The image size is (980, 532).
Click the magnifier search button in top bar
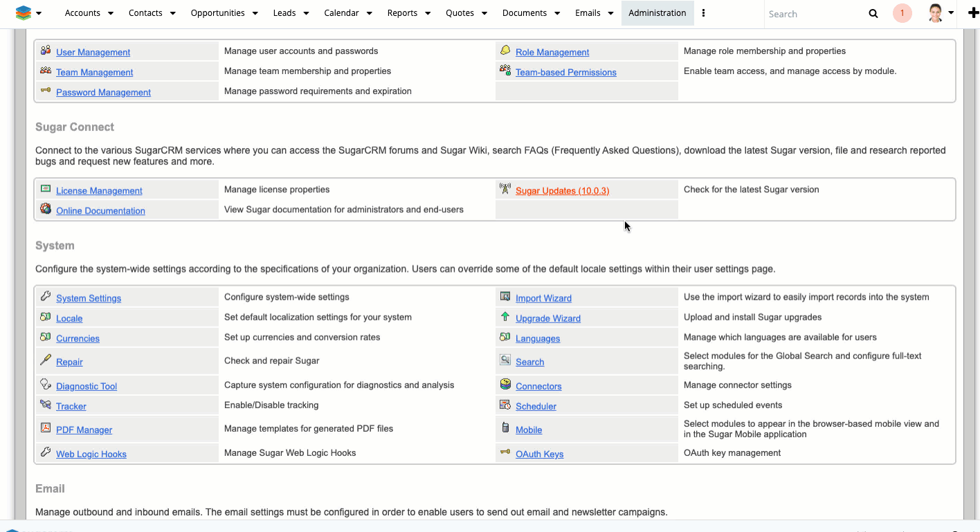pos(873,13)
